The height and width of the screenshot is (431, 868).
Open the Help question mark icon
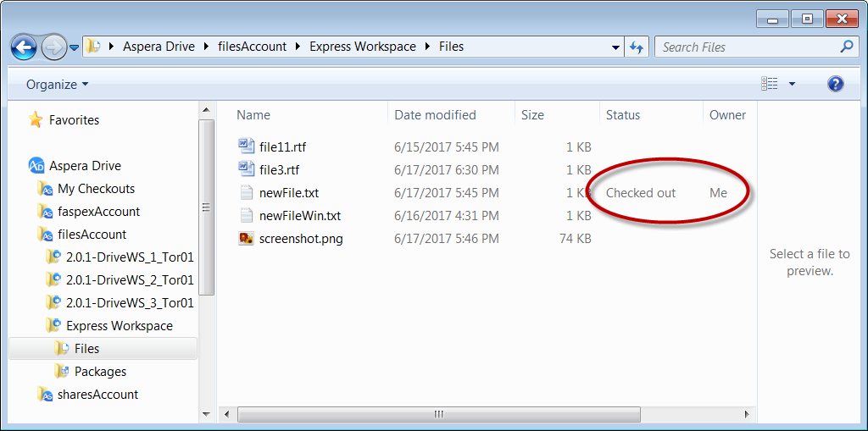coord(835,84)
